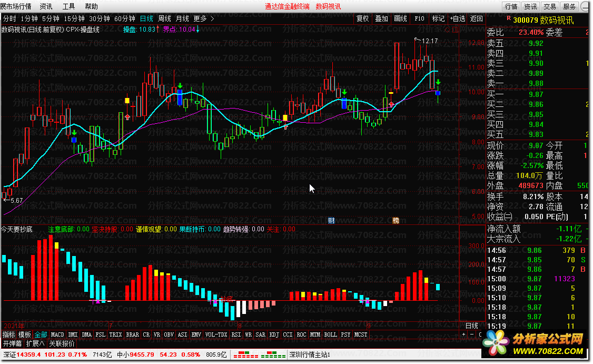Image resolution: width=593 pixels, height=364 pixels.
Task: Select the 30分钟 period
Action: pos(100,18)
